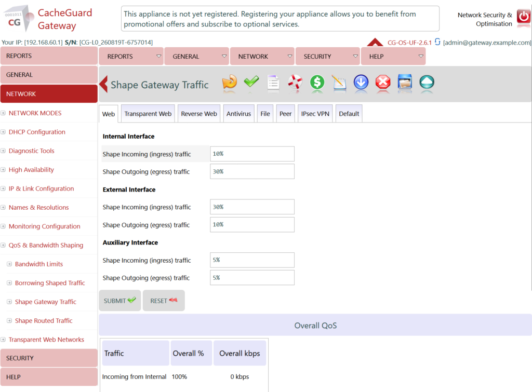Click the red up-arrow icon beside CG-OS-UF-2.6.1
The image size is (532, 392).
tap(375, 42)
